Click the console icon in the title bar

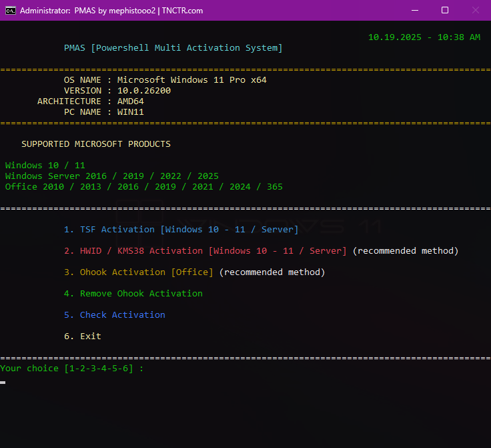10,11
